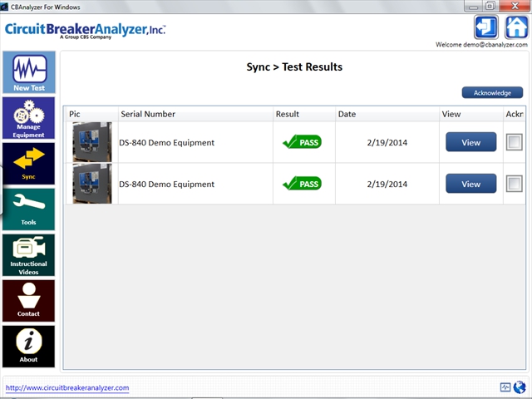Click View button in first row
This screenshot has width=532, height=399.
(471, 142)
